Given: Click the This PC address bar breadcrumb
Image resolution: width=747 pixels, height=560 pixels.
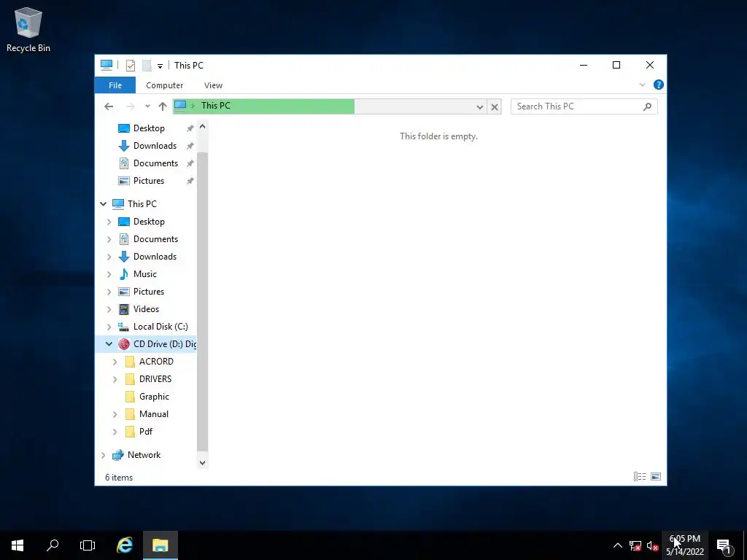Looking at the screenshot, I should [215, 106].
